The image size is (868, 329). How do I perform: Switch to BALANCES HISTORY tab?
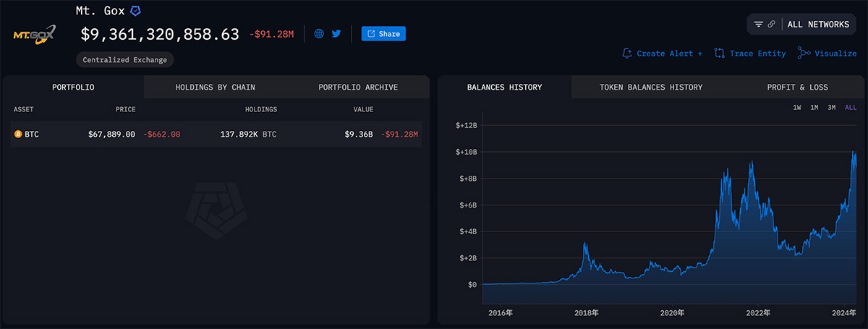point(504,87)
